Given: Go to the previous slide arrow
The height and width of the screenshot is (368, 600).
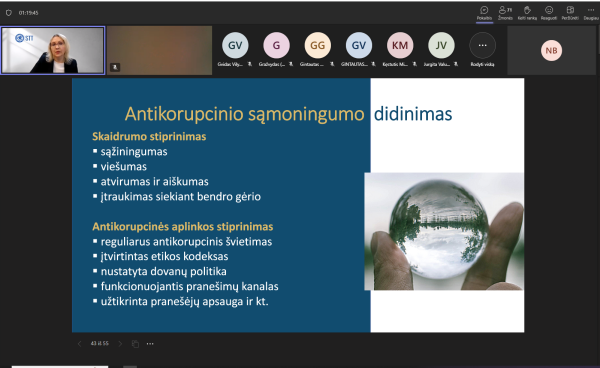Looking at the screenshot, I should tap(79, 344).
